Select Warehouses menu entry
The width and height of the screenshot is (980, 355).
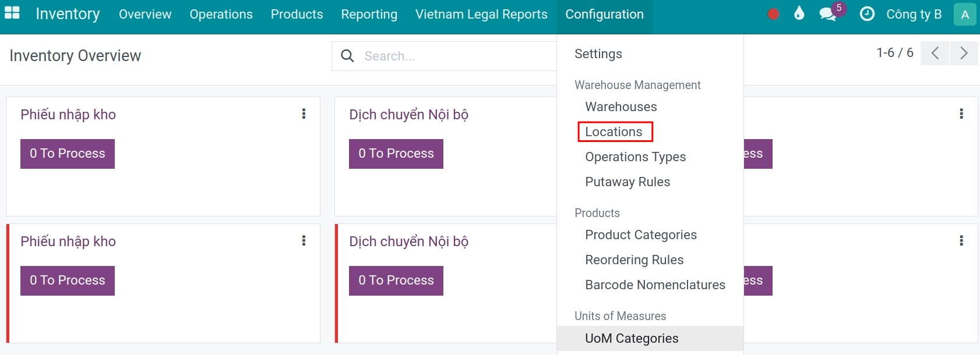point(621,107)
